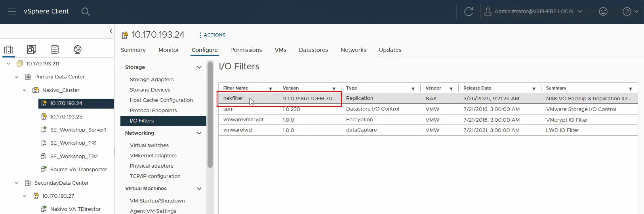Open the Monitor tab
Screen dimensions: 644x214
[169, 50]
